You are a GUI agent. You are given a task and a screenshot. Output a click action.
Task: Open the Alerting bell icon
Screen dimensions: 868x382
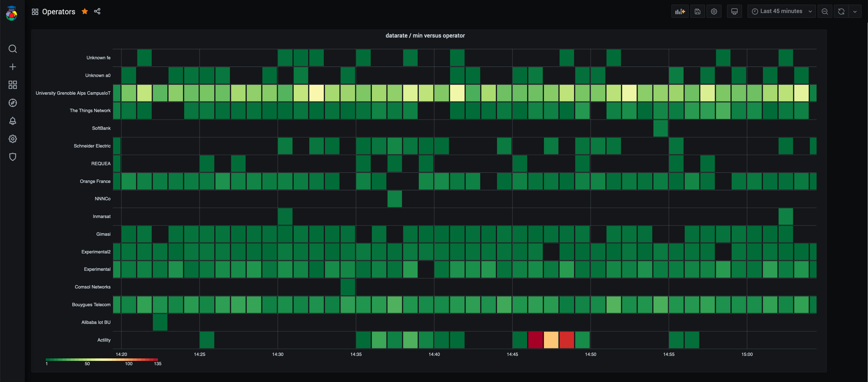(x=12, y=121)
